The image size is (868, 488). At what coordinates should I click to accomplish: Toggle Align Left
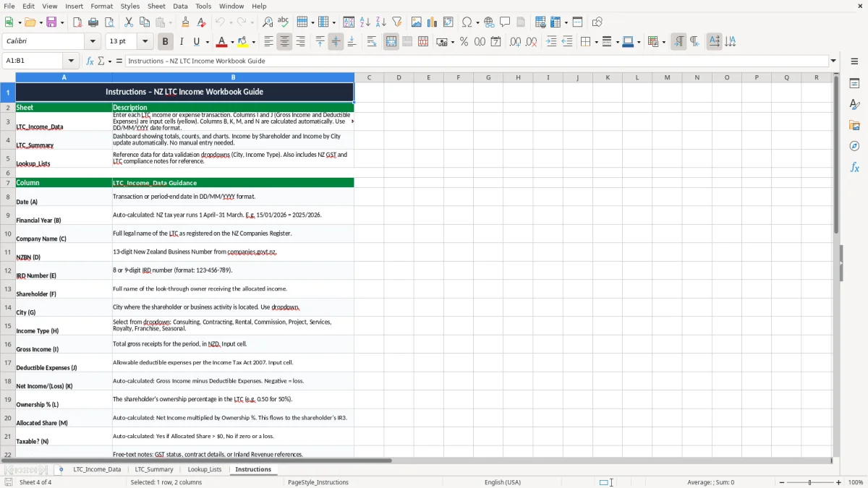tap(268, 42)
